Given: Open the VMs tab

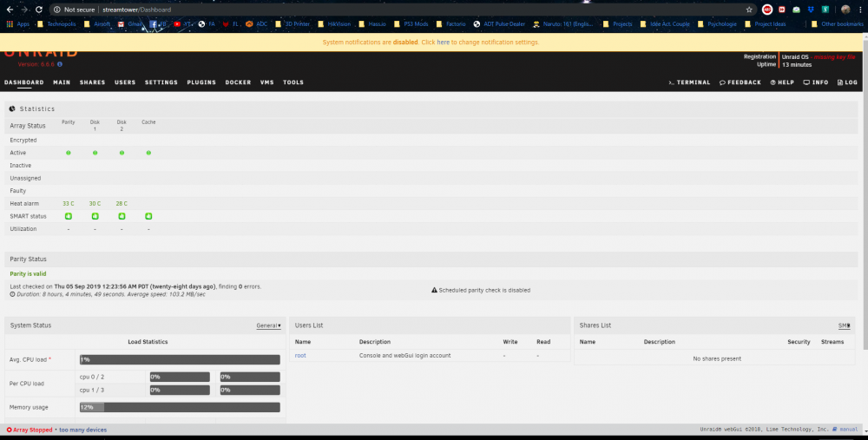Looking at the screenshot, I should coord(266,82).
